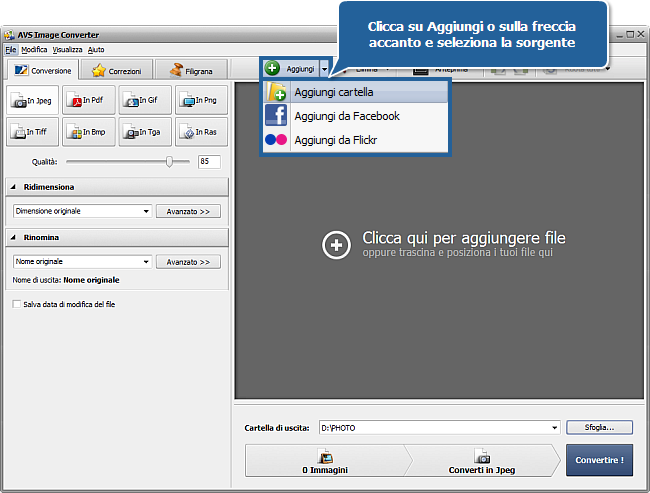Choose Aggiungi cartella from the menu
Viewport: 650px width, 493px height.
click(x=356, y=92)
